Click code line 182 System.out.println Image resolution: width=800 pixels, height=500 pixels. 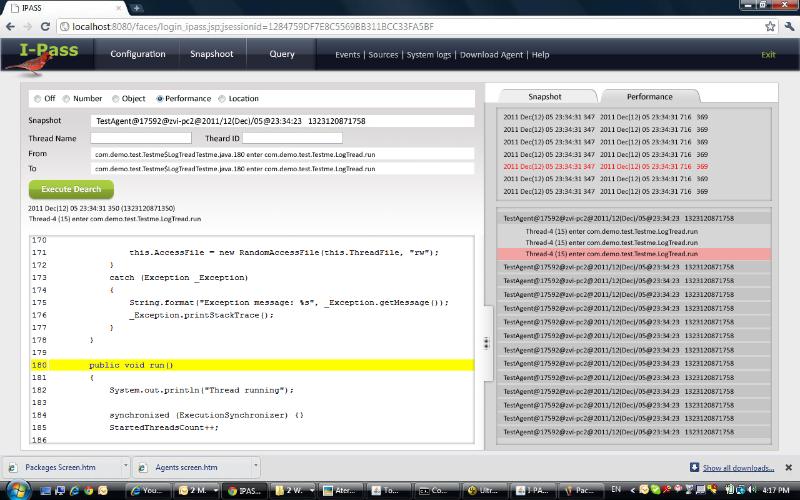(x=202, y=390)
